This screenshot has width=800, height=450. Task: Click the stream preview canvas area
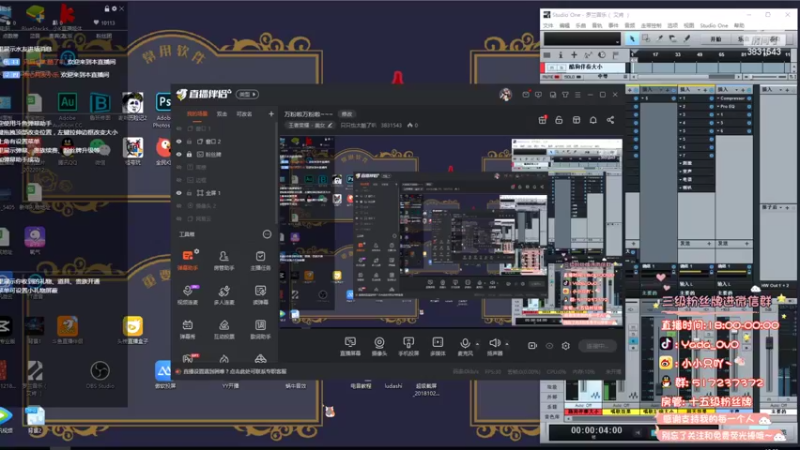(x=451, y=231)
